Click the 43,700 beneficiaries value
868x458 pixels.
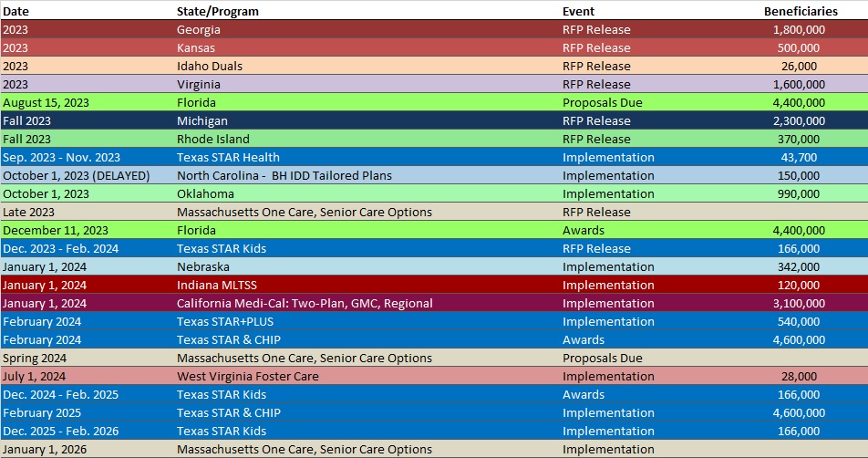(x=799, y=157)
